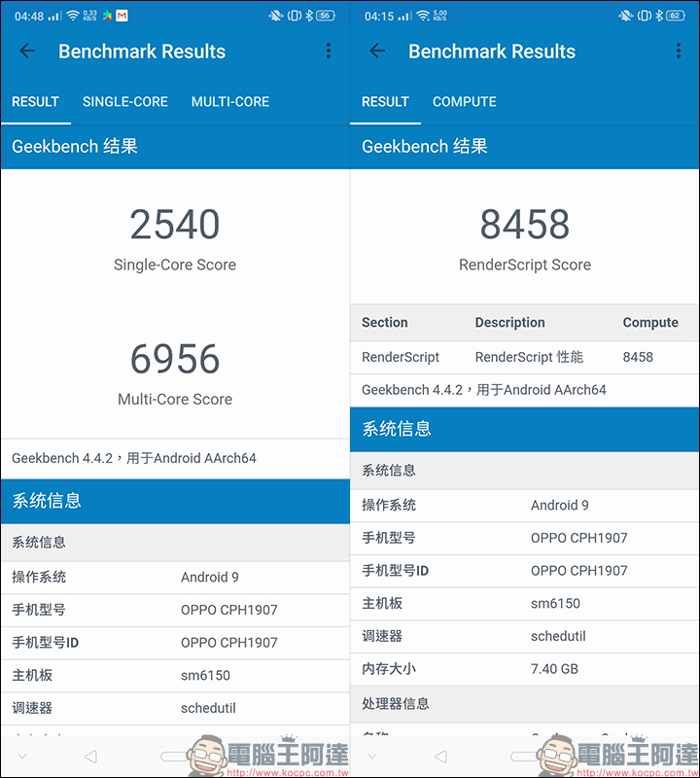The height and width of the screenshot is (778, 700).
Task: Tap Android 9 value on left screen
Action: (209, 577)
